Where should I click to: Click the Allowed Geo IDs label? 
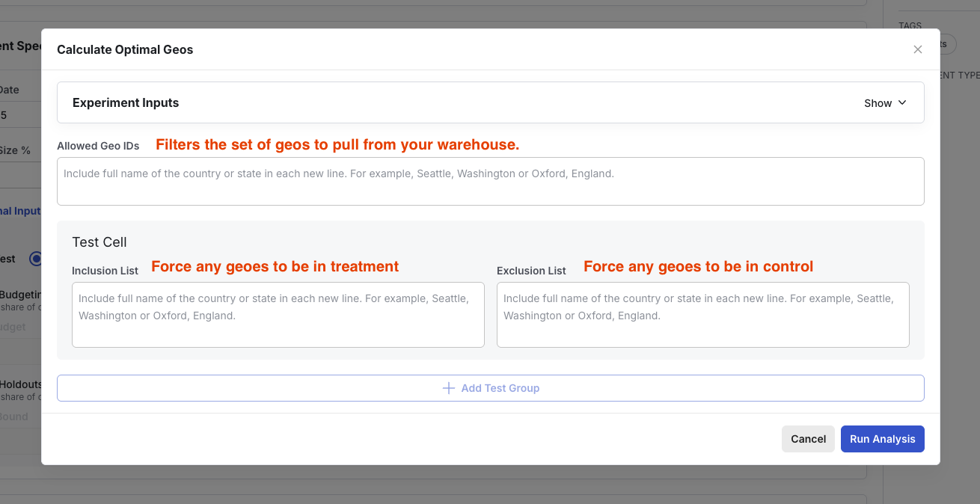(x=99, y=146)
